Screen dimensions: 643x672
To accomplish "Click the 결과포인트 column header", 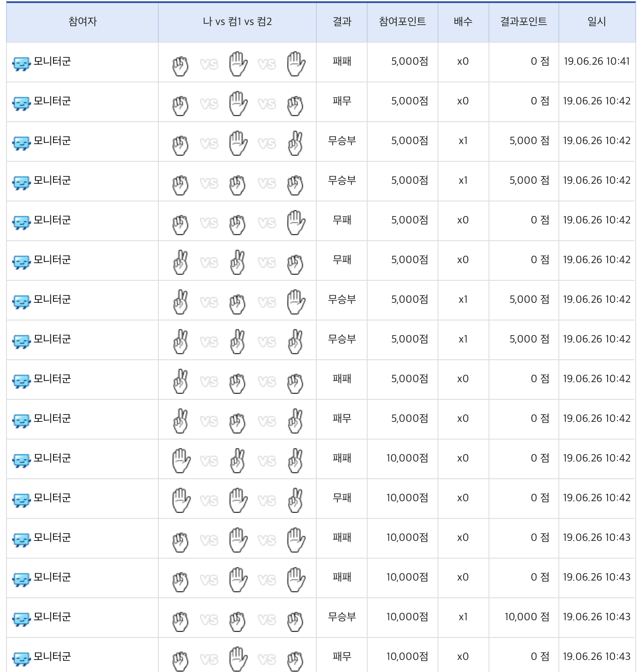I will (523, 22).
